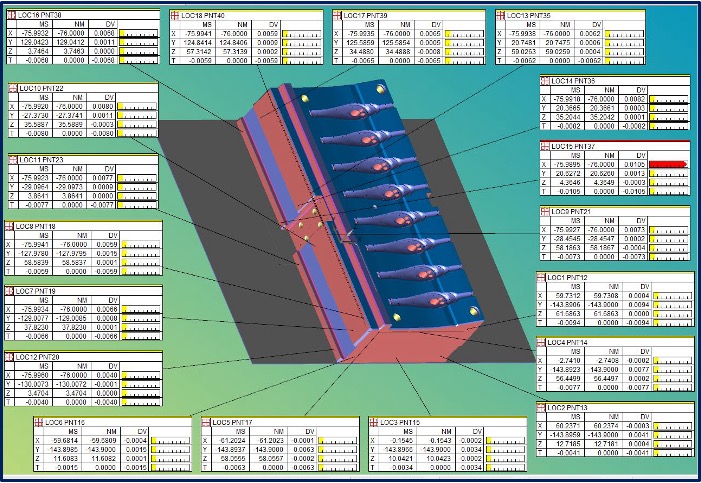Screen dimensions: 701x483
Task: Click the 35.2044 measured Z in LOC14 PNT36
Action: click(568, 117)
